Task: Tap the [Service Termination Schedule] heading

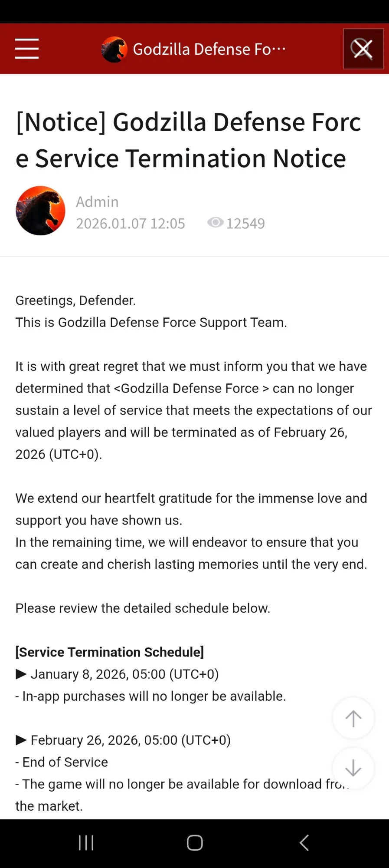Action: click(110, 652)
